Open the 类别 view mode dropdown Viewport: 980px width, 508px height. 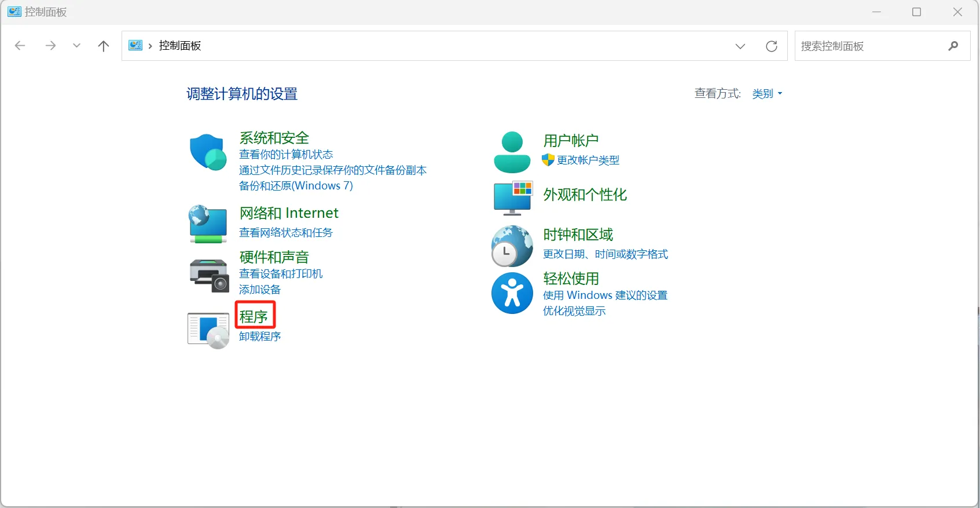tap(767, 94)
